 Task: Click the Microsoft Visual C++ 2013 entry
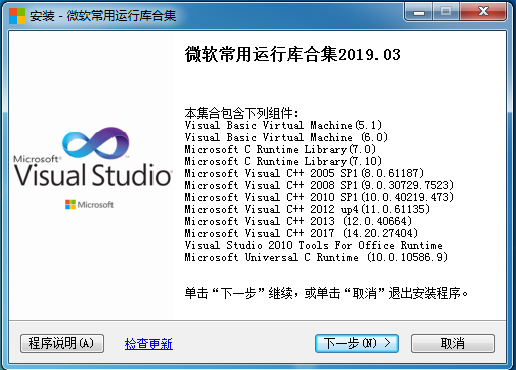298,221
